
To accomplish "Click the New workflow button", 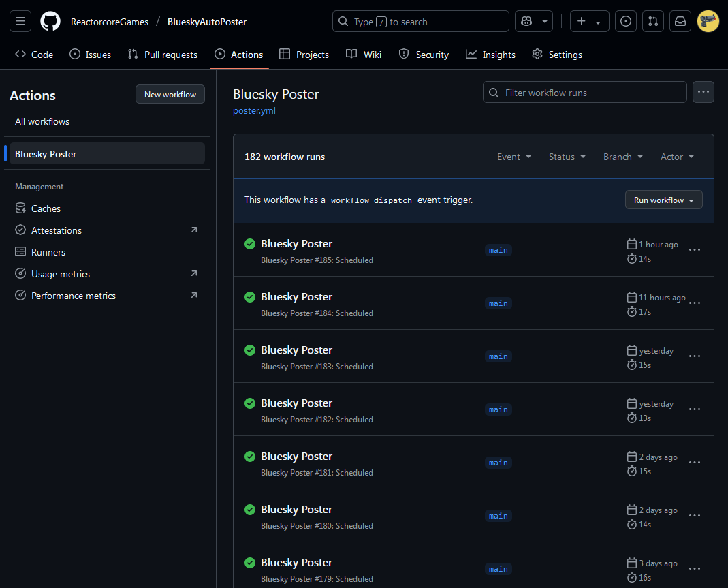I will click(x=170, y=94).
